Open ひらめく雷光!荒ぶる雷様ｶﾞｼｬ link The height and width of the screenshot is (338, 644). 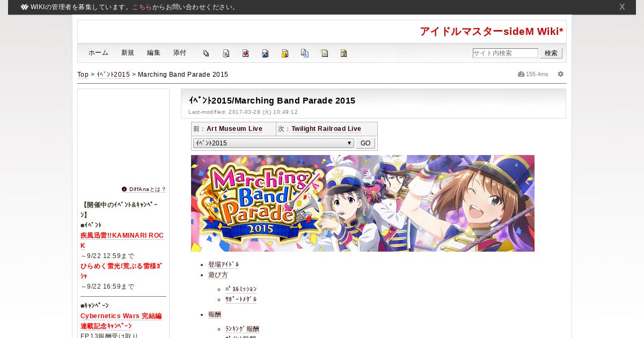click(121, 271)
